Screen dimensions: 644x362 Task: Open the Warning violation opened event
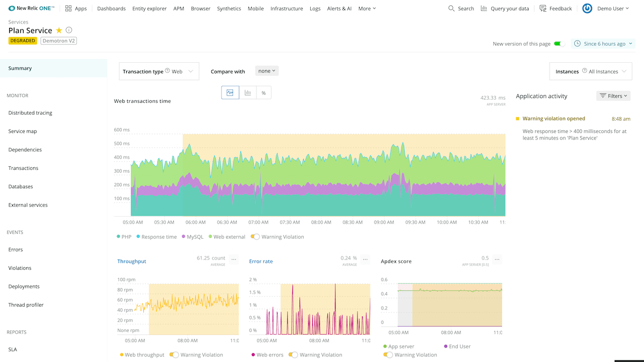click(554, 119)
